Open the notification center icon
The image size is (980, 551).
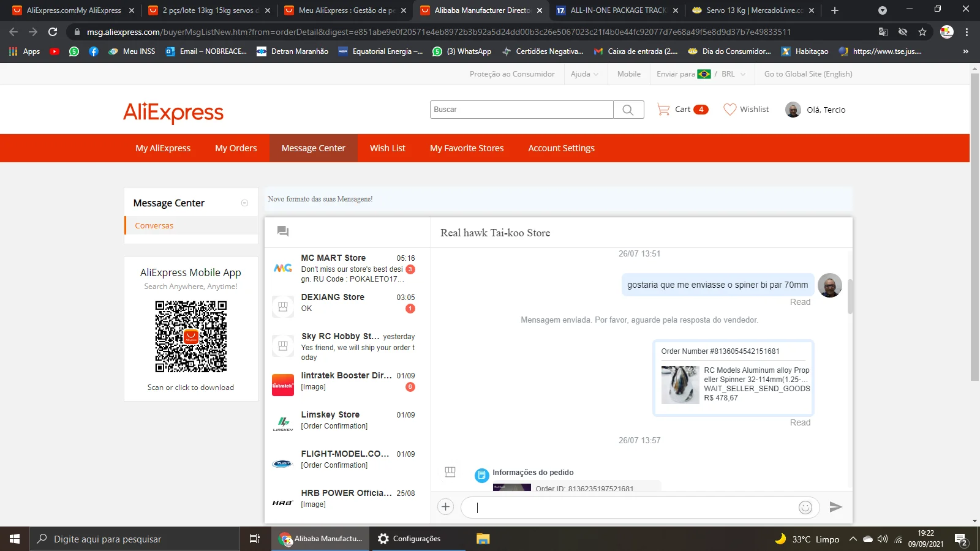point(960,539)
